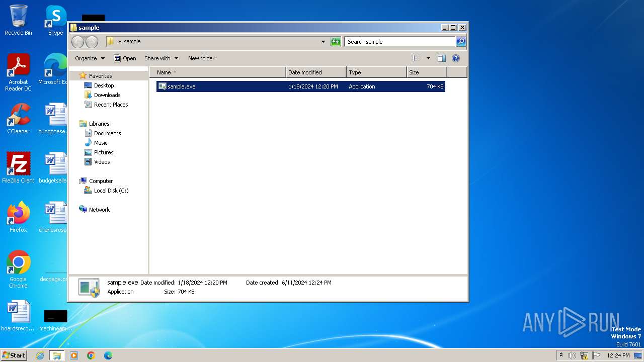Launch Firefox from the desktop
The width and height of the screenshot is (644, 362).
(18, 217)
